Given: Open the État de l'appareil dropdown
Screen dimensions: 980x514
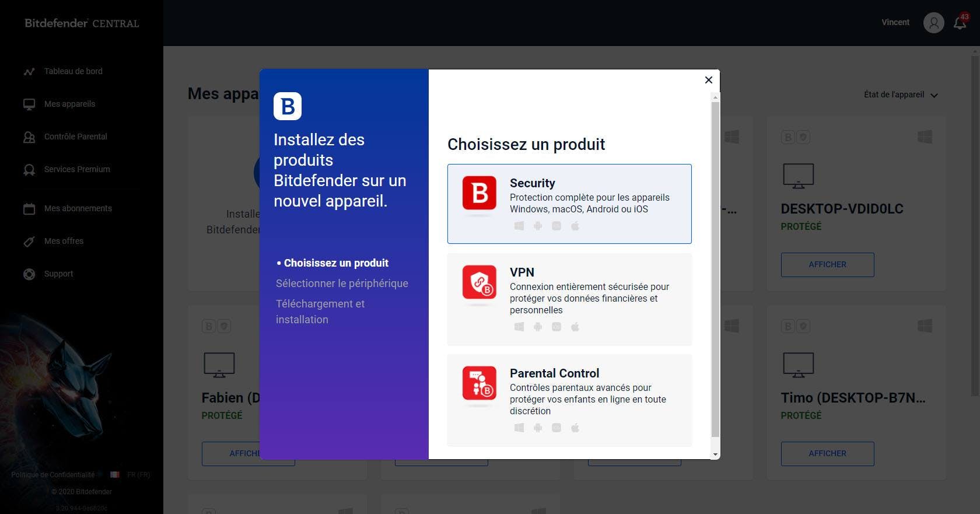Looking at the screenshot, I should (x=901, y=95).
